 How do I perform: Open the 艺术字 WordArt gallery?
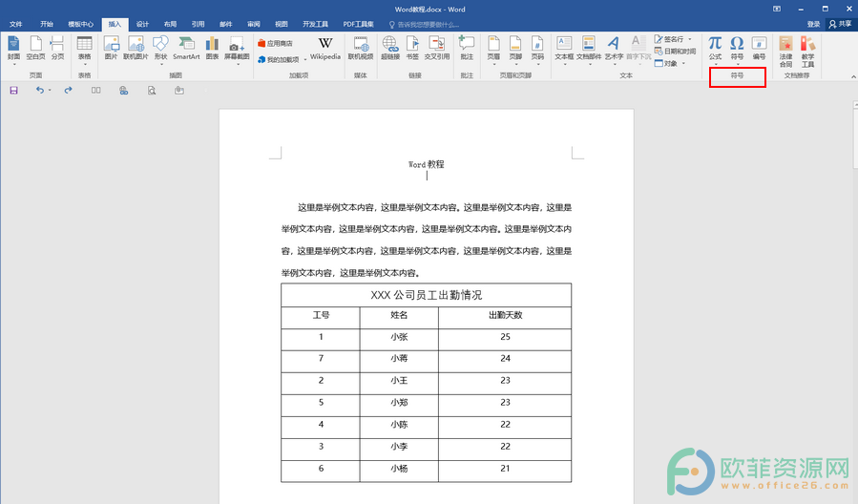point(614,64)
